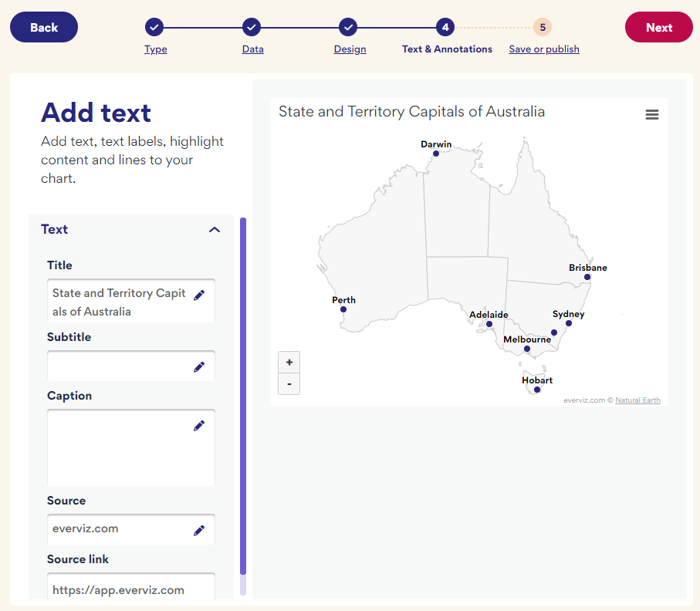The height and width of the screenshot is (611, 700).
Task: Collapse the Text section chevron
Action: (215, 230)
